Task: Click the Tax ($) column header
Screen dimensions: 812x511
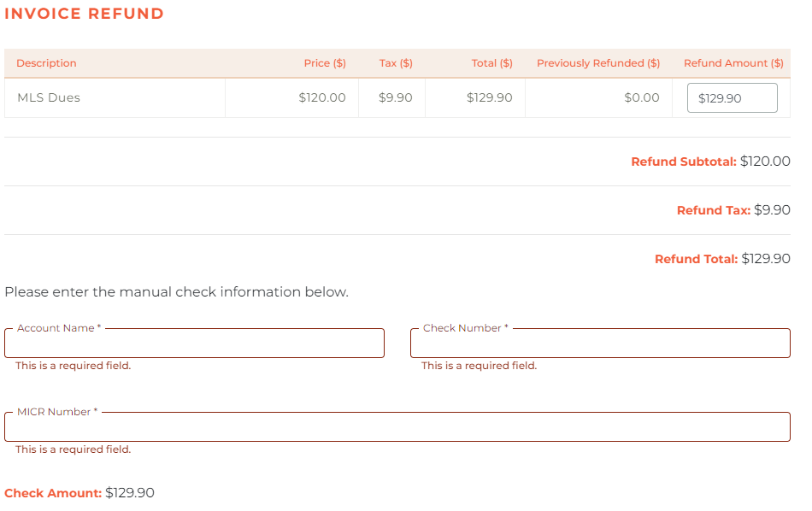Action: tap(396, 63)
